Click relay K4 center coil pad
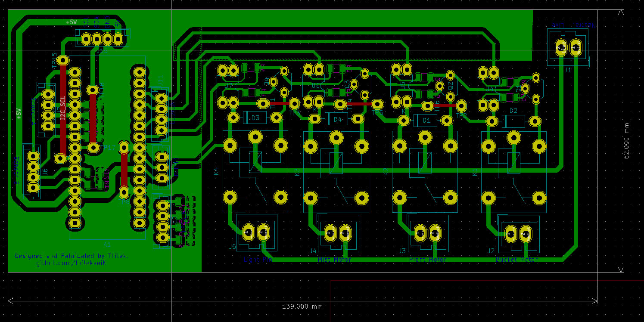 [255, 137]
